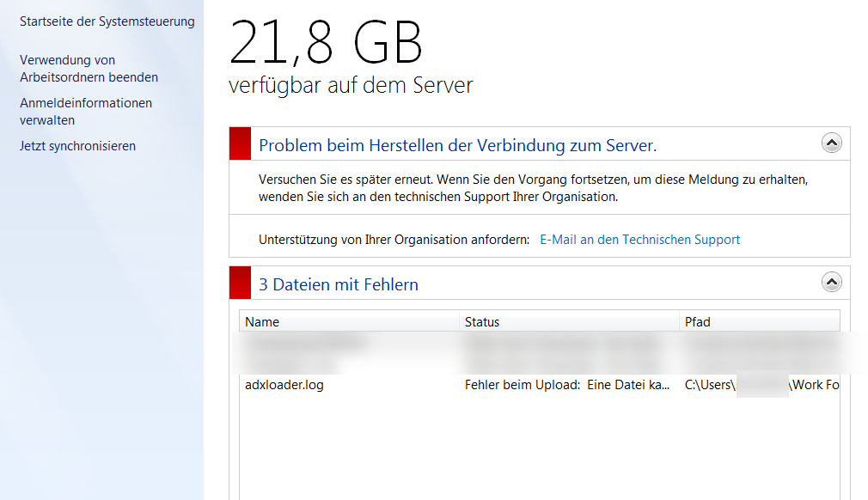Viewport: 868px width, 500px height.
Task: Click the '21,8 GB' available storage text
Action: pyautogui.click(x=327, y=43)
